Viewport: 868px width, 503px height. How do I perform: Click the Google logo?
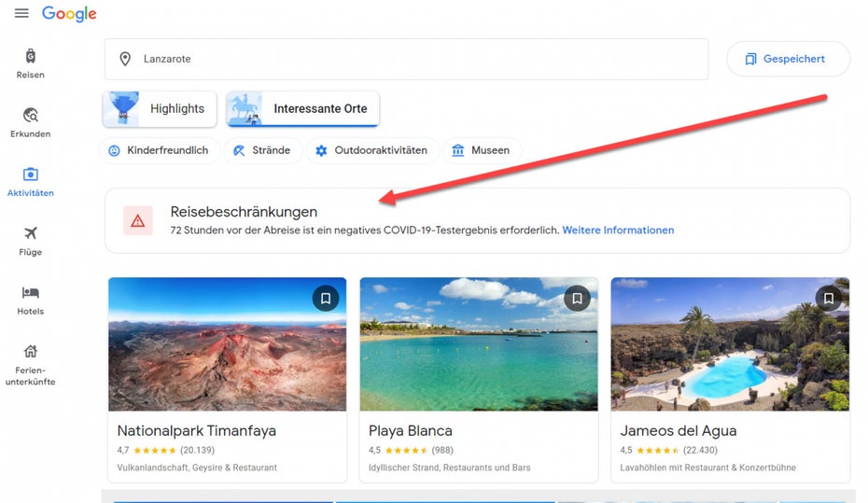69,14
